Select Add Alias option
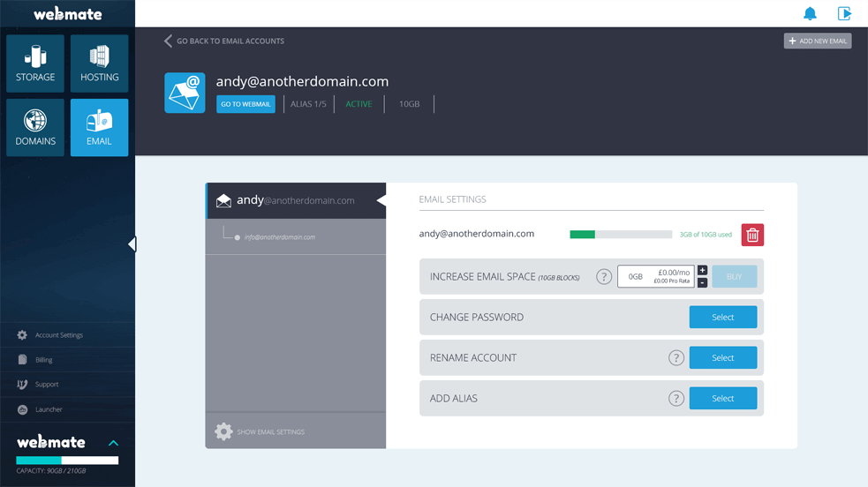This screenshot has width=868, height=487. click(723, 398)
